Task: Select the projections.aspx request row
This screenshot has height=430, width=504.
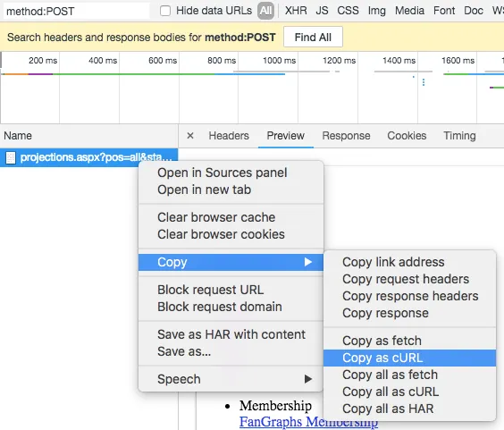Action: tap(88, 157)
